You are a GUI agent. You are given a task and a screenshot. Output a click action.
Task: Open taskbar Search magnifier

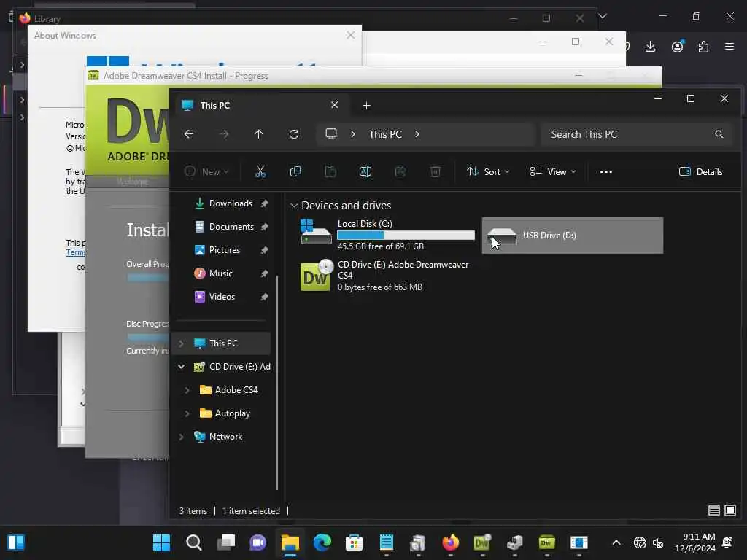[x=193, y=542]
